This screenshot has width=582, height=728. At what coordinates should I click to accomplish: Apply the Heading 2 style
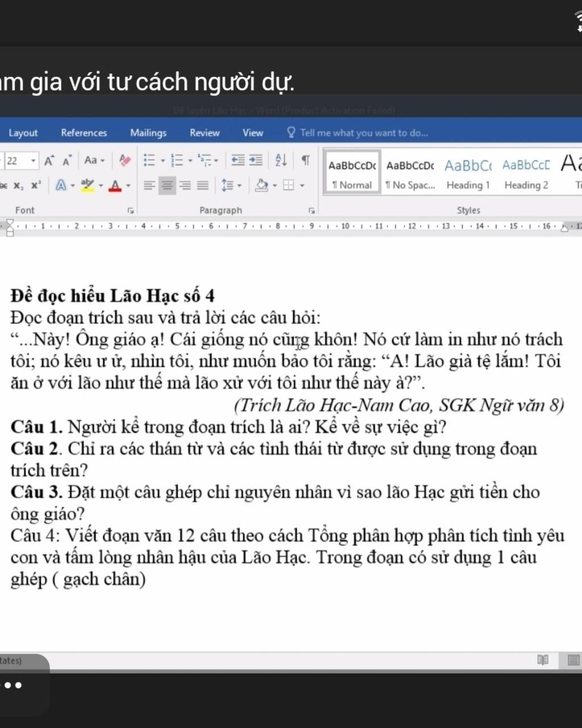[x=526, y=173]
